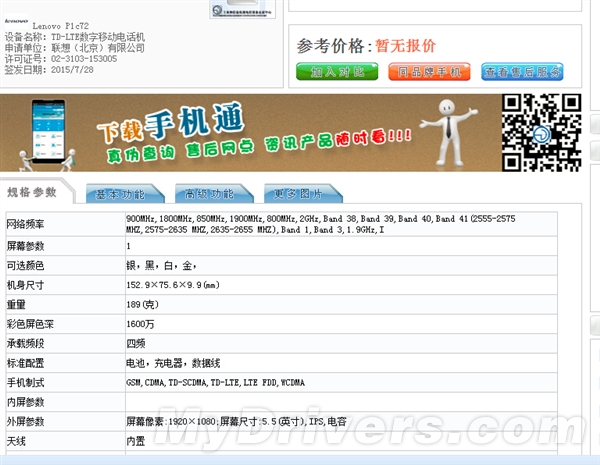Viewport: 600px width, 465px height.
Task: Select the 规格参数 tab
Action: coord(33,192)
